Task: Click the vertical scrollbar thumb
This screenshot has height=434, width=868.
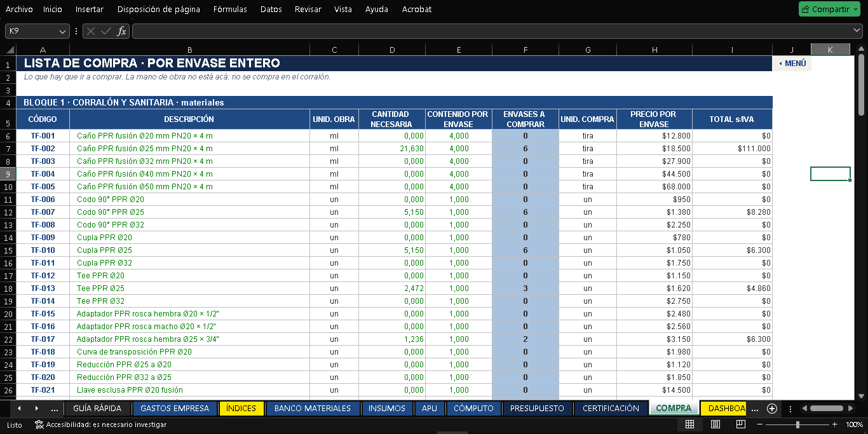Action: pyautogui.click(x=861, y=84)
